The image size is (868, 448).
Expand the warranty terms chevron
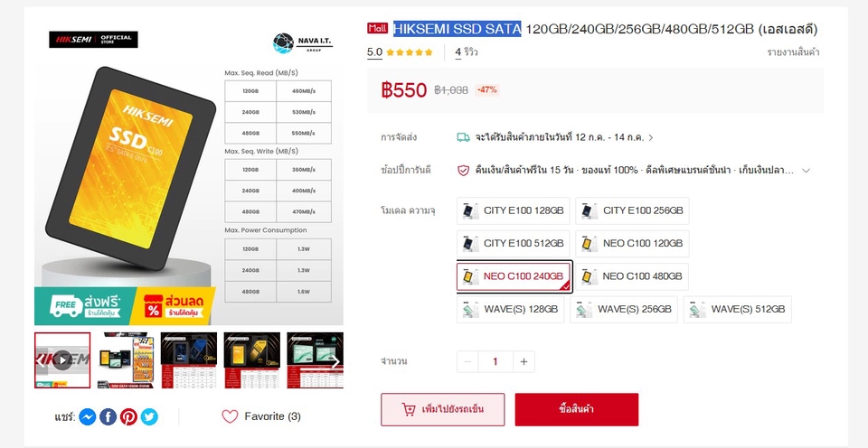tap(806, 171)
